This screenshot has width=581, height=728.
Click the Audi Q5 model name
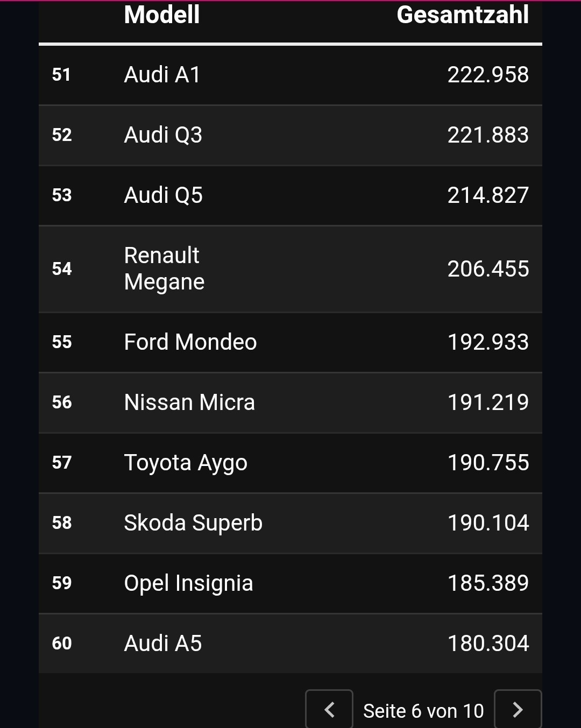[164, 195]
